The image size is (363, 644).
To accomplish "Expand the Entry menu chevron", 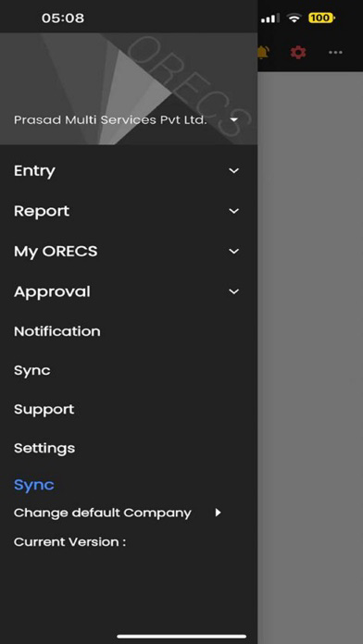I will 234,170.
